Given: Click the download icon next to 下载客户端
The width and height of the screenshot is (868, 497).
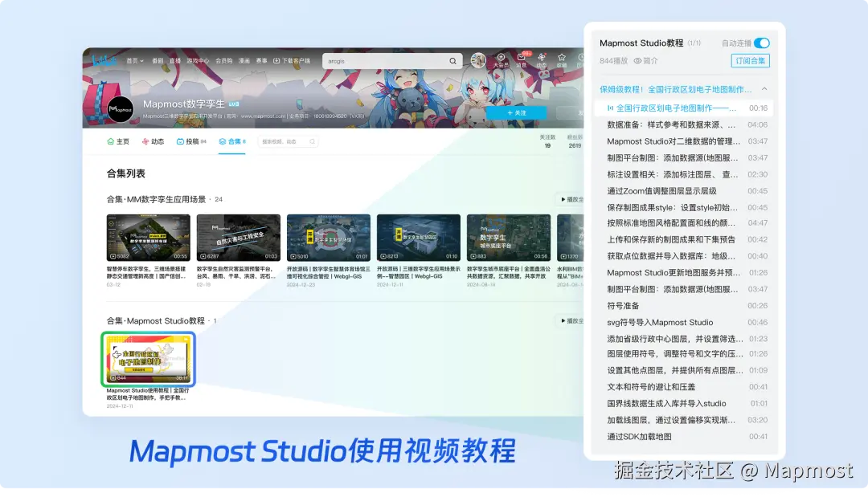Looking at the screenshot, I should pyautogui.click(x=276, y=61).
